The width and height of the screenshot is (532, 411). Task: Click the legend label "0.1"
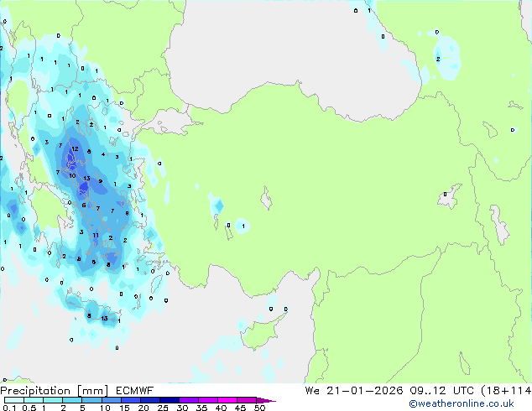point(9,408)
